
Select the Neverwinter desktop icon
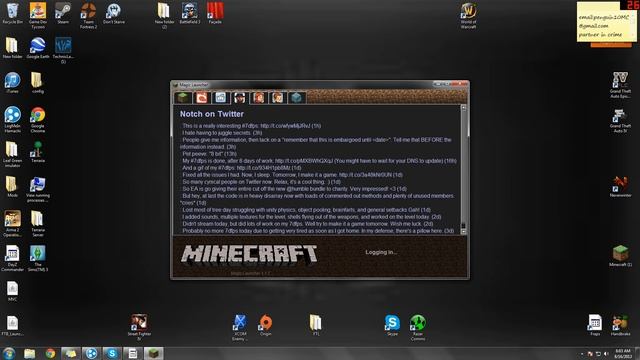click(x=620, y=187)
